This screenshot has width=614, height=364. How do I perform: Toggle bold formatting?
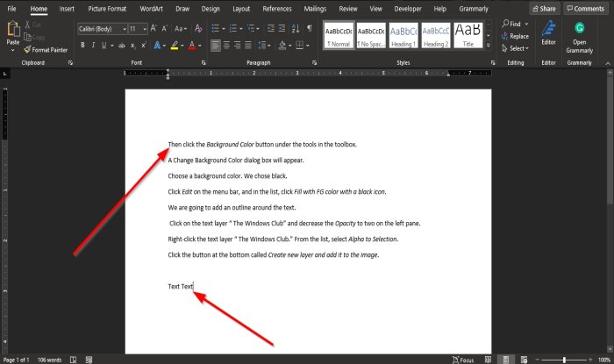82,45
